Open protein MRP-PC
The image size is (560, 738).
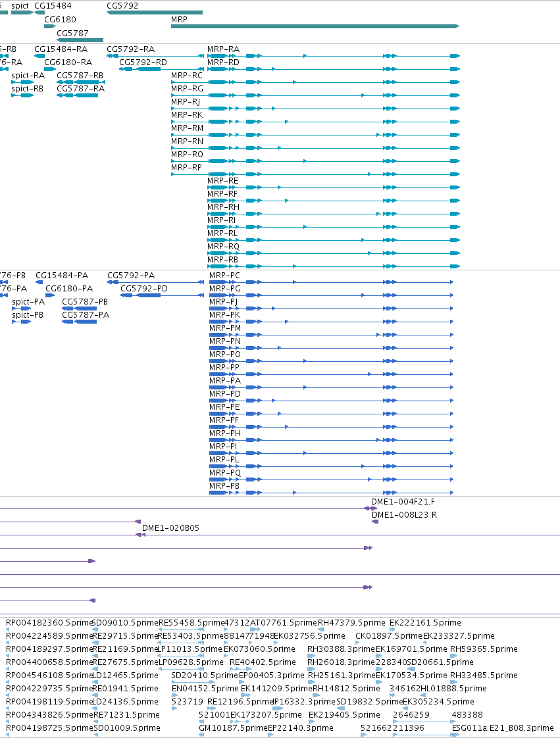[x=224, y=276]
